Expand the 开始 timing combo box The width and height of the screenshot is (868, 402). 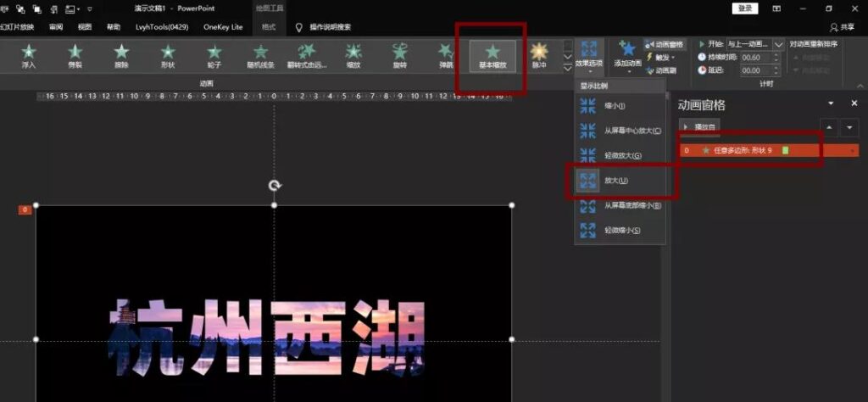click(777, 43)
